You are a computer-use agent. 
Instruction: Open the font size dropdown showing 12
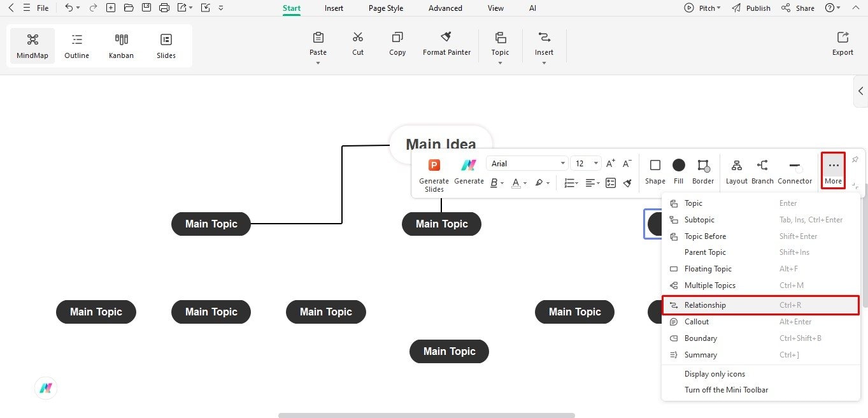(x=585, y=164)
